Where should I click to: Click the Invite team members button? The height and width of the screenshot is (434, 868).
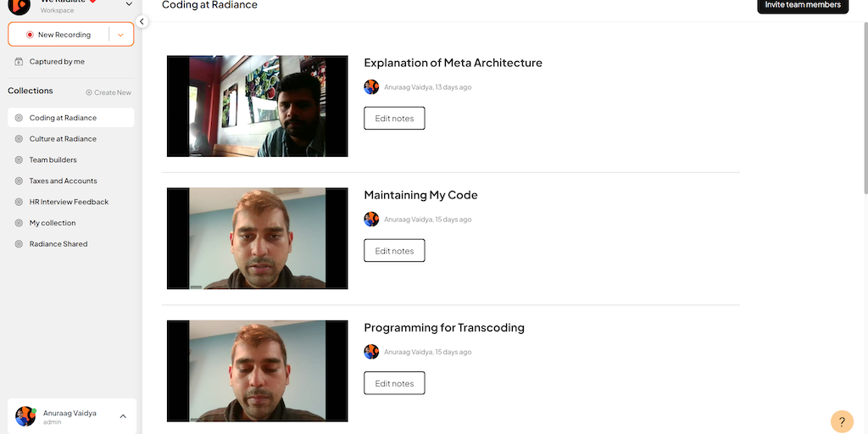802,5
